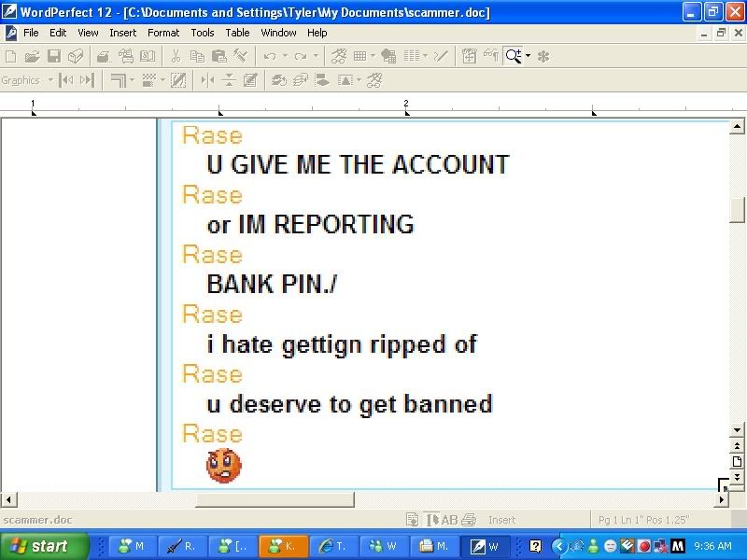The image size is (747, 560).
Task: Toggle the Insert typing mode in status bar
Action: tap(501, 520)
